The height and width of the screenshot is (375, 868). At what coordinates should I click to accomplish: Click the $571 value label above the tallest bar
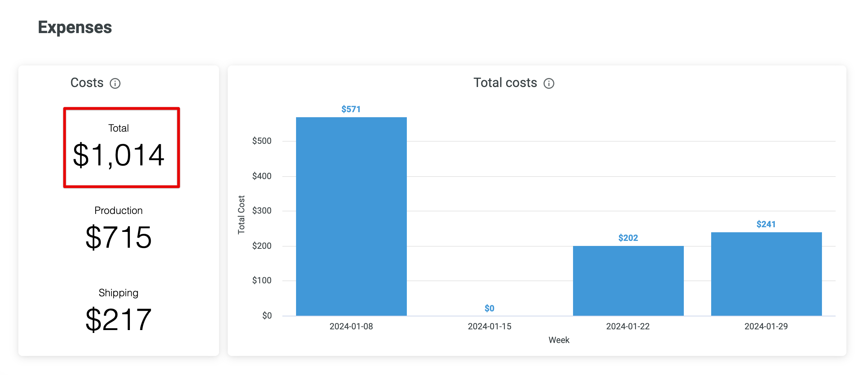tap(351, 109)
